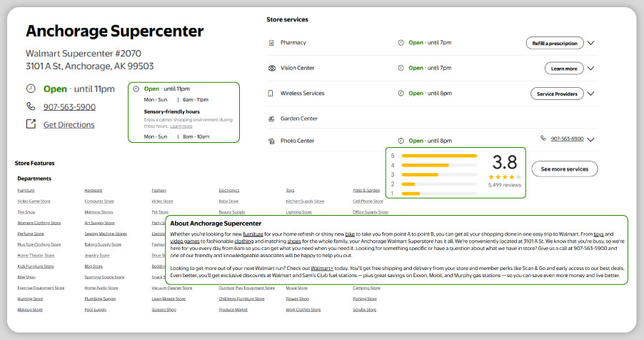The height and width of the screenshot is (340, 644).
Task: Expand the Pharmacy row chevron
Action: point(590,43)
